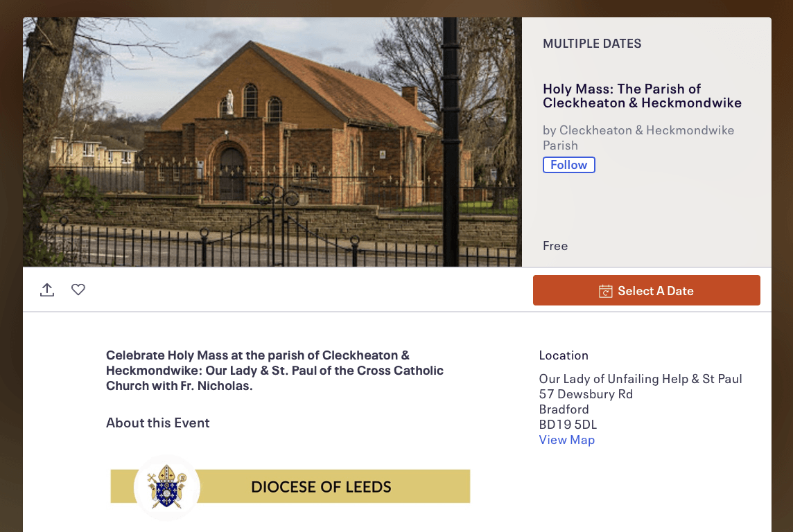Click the Holy Mass event title
The width and height of the screenshot is (793, 532).
pos(642,96)
